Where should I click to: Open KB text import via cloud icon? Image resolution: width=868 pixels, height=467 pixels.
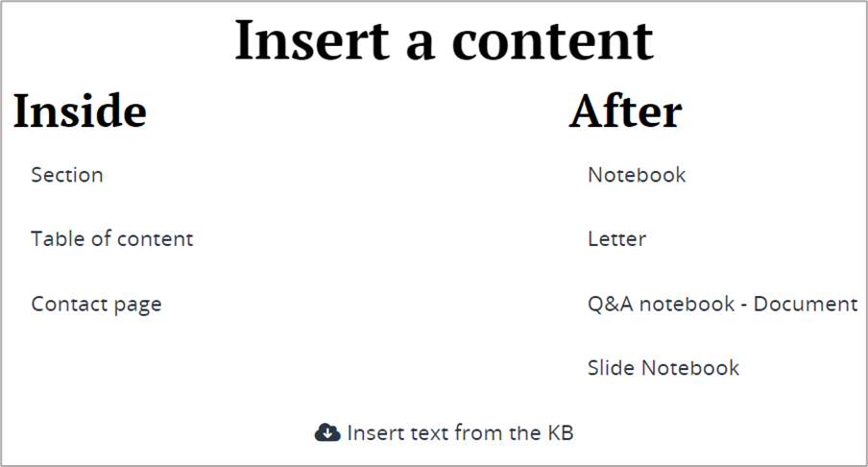[327, 432]
